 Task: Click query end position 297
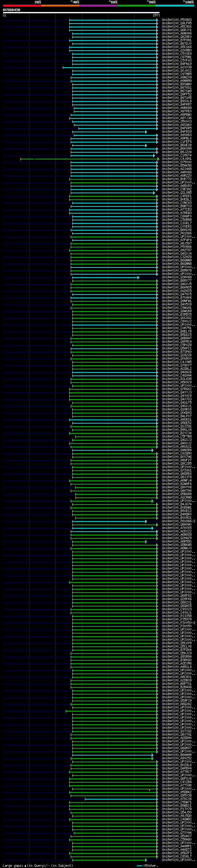click(x=155, y=15)
